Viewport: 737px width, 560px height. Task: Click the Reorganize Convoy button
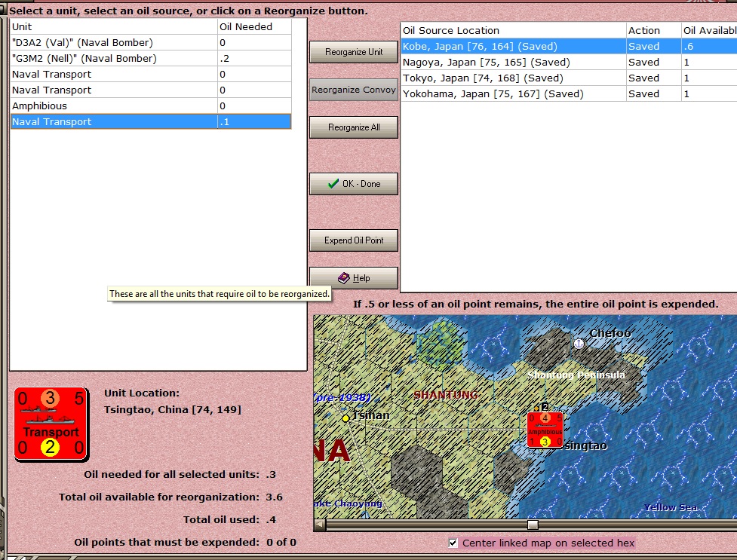coord(354,89)
